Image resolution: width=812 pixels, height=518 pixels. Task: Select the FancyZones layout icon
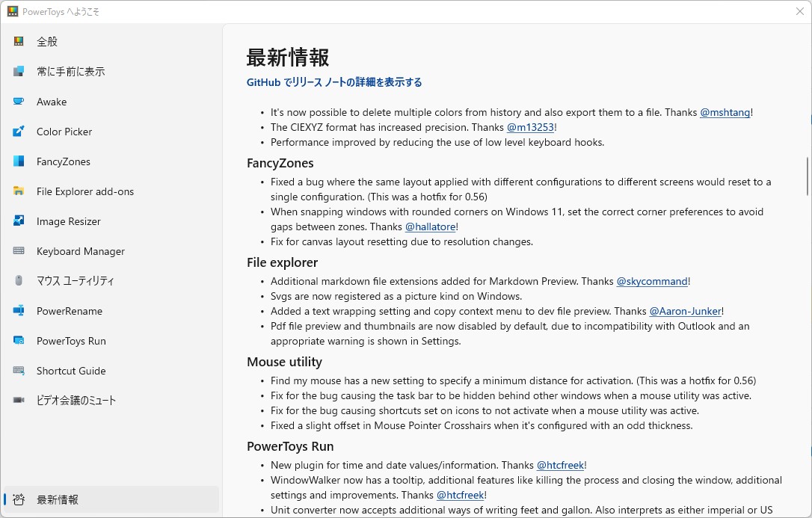click(19, 161)
